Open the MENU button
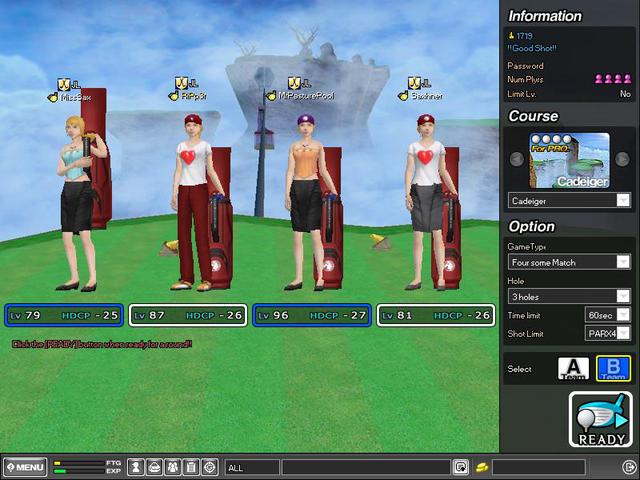The width and height of the screenshot is (640, 480). [x=25, y=467]
